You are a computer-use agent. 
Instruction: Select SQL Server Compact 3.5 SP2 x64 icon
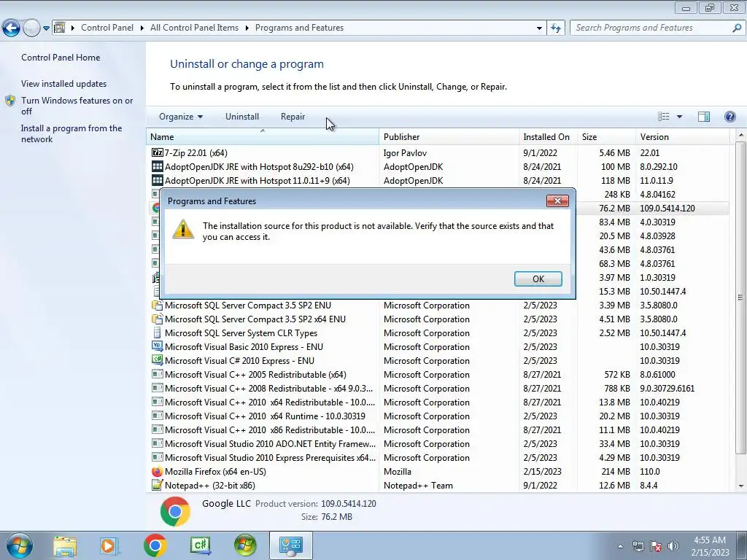158,319
